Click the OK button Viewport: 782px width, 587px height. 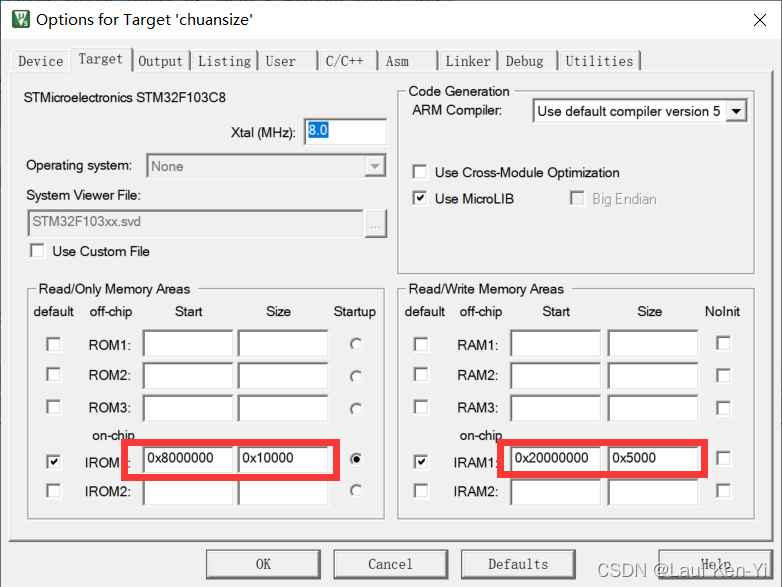263,564
